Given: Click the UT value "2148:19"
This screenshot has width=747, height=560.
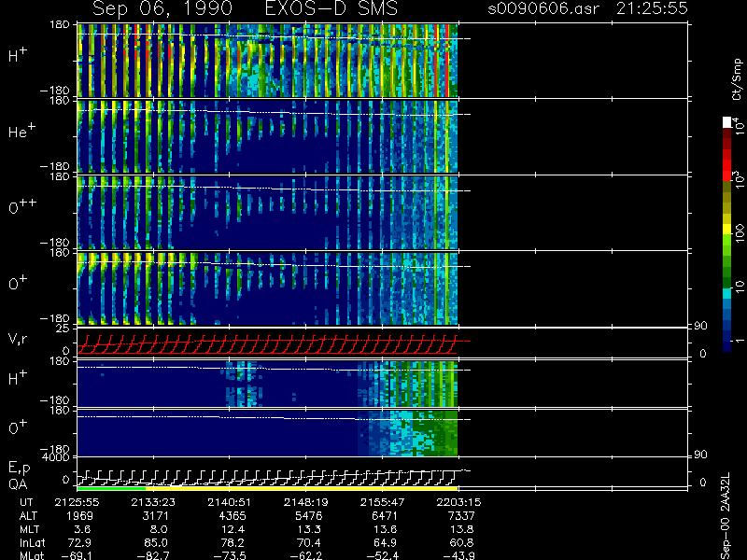Looking at the screenshot, I should pos(305,502).
